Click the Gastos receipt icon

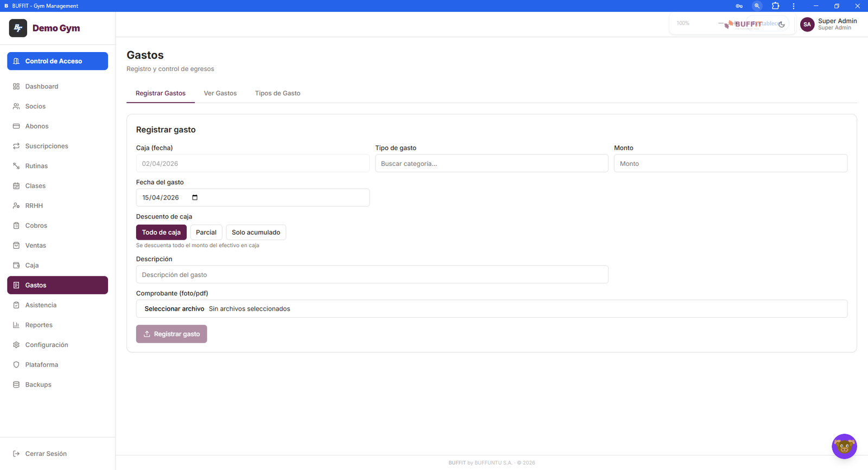click(x=16, y=285)
